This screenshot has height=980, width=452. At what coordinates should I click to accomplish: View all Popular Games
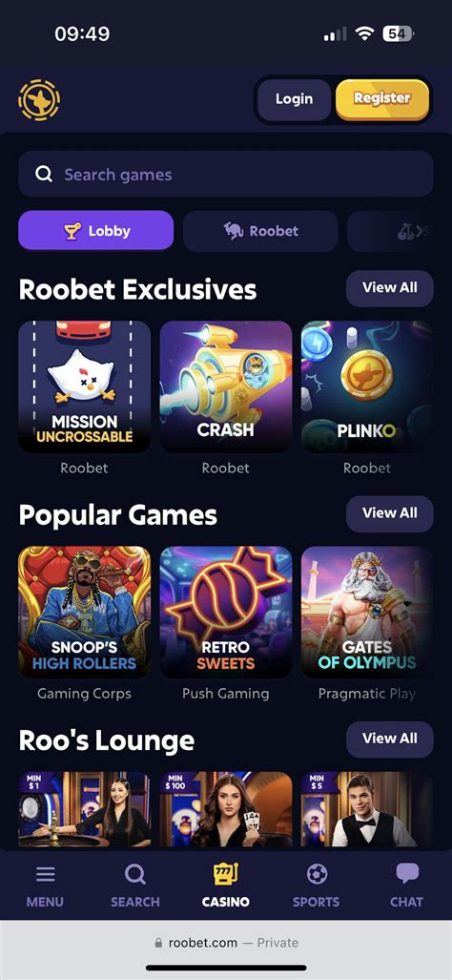390,513
